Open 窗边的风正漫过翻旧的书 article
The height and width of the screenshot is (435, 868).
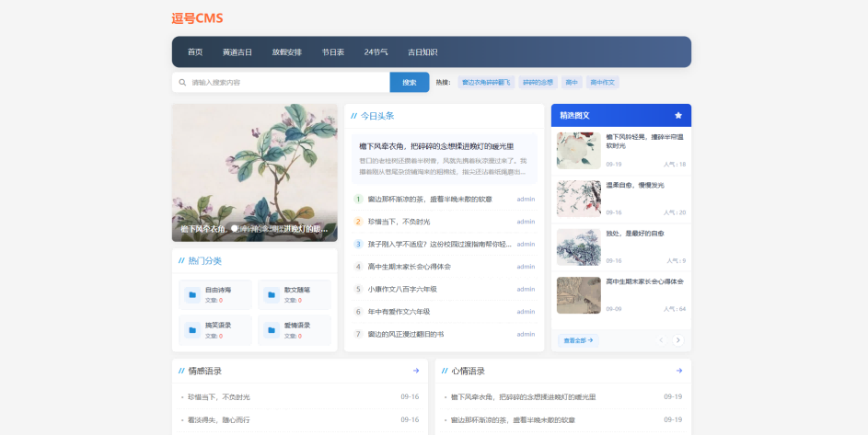tap(406, 334)
